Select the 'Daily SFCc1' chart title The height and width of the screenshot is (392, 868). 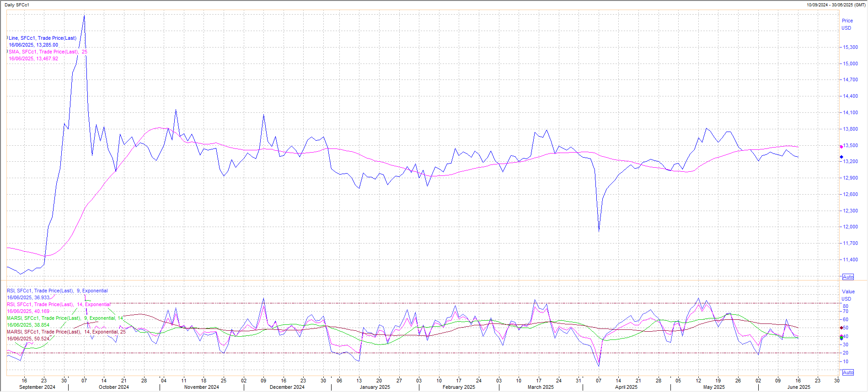17,5
